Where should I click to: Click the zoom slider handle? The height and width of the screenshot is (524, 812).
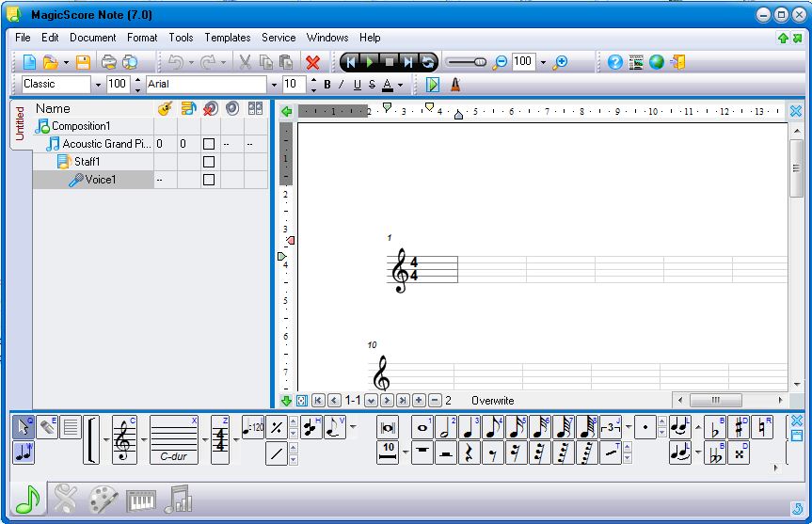pyautogui.click(x=481, y=62)
